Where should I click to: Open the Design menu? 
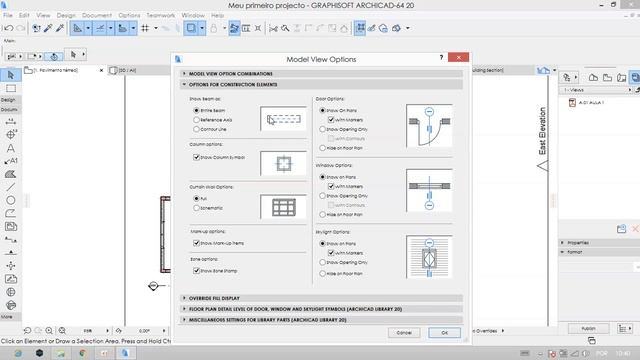click(66, 15)
